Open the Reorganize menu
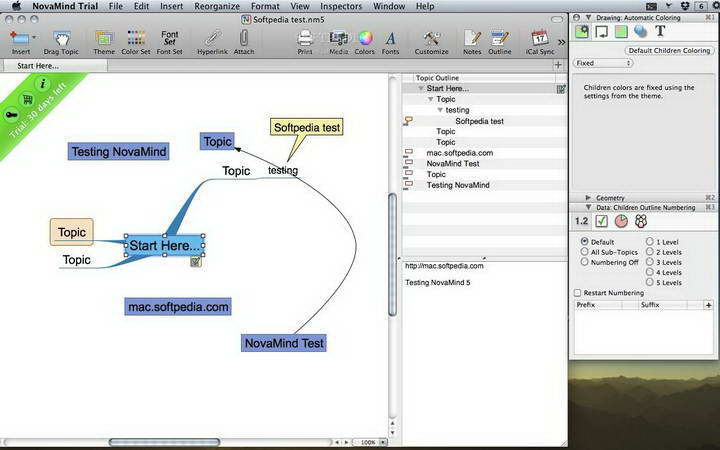Viewport: 720px width, 450px height. [217, 6]
